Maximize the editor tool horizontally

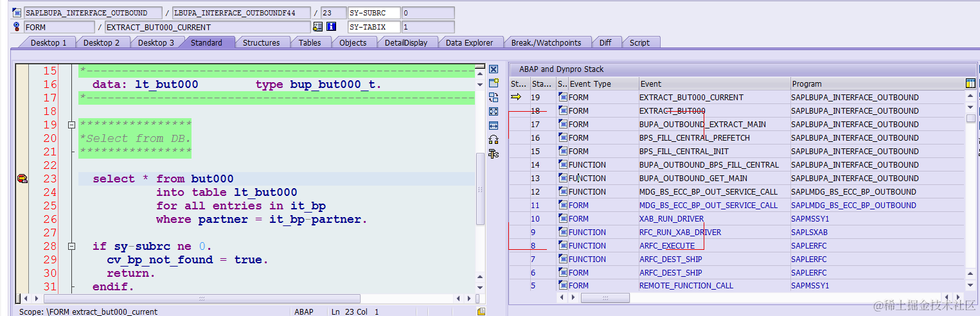click(x=494, y=126)
